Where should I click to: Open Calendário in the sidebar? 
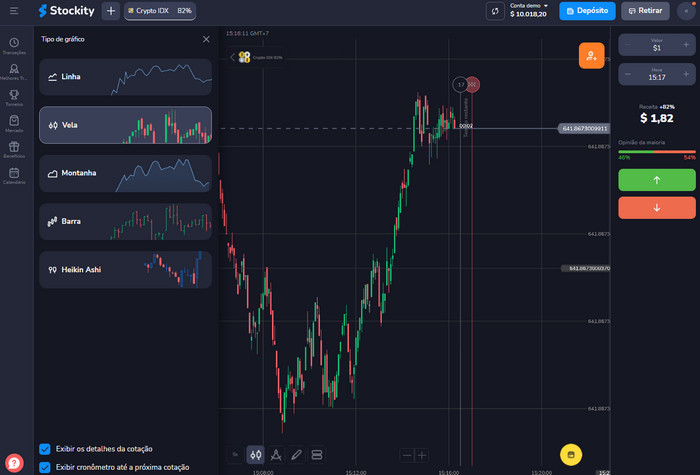tap(14, 176)
